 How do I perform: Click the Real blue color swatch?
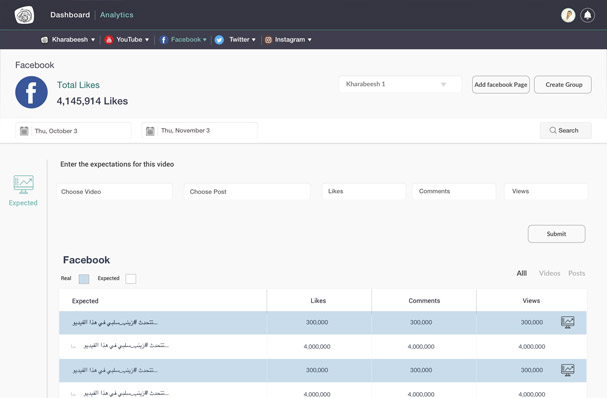pyautogui.click(x=84, y=279)
